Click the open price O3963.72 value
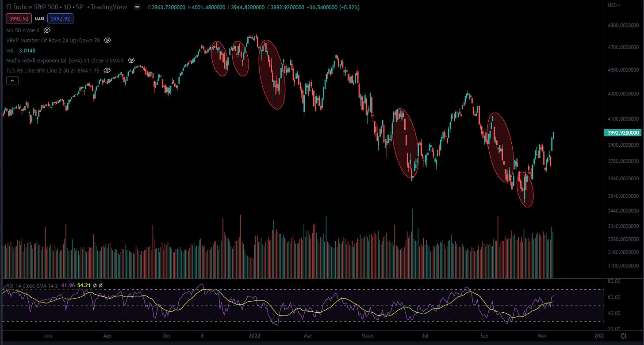 (167, 8)
